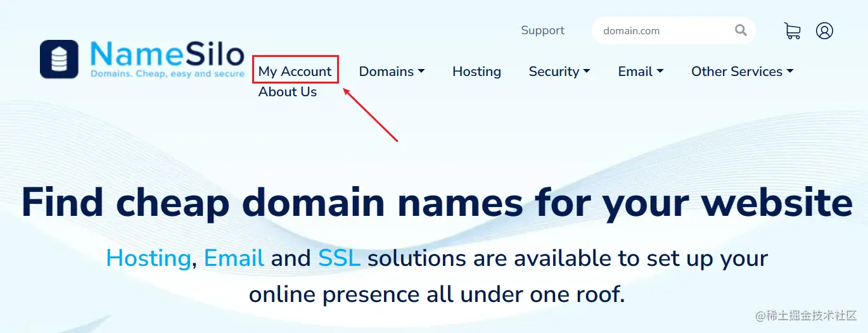
Task: Click the Find cheap domain names heading
Action: [x=437, y=203]
